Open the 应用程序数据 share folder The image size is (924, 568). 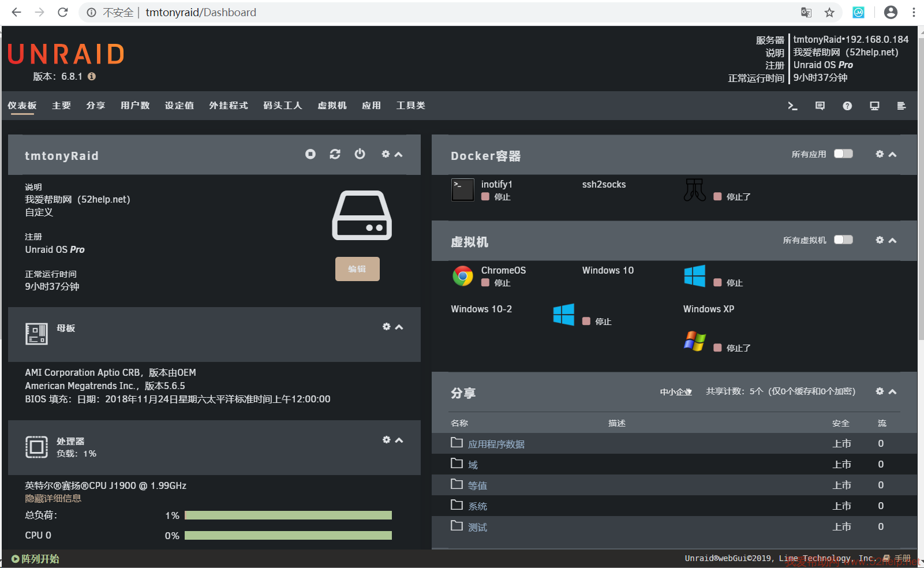pyautogui.click(x=496, y=444)
